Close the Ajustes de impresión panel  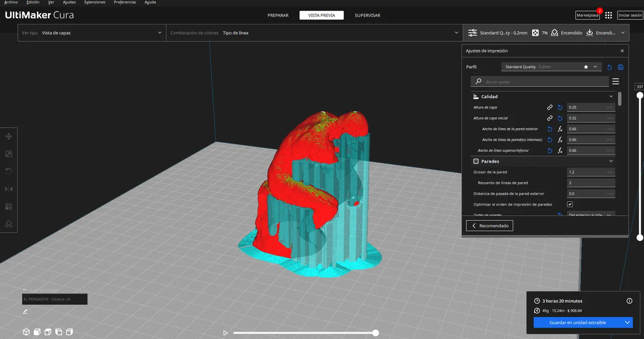point(622,51)
